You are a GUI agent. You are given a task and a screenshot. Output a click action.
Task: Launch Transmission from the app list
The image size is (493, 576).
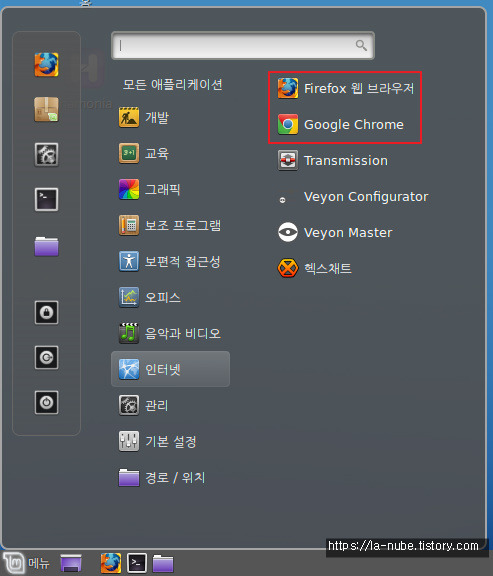(332, 161)
